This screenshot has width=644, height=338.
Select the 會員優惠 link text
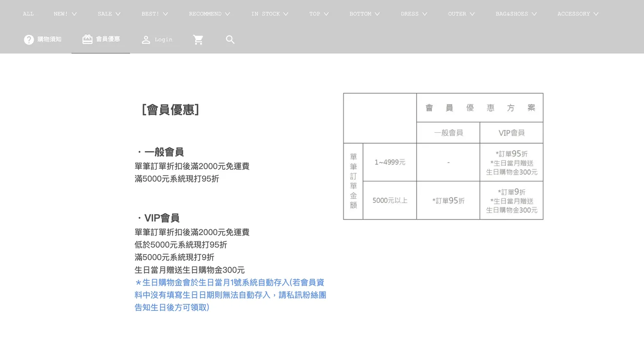click(108, 39)
